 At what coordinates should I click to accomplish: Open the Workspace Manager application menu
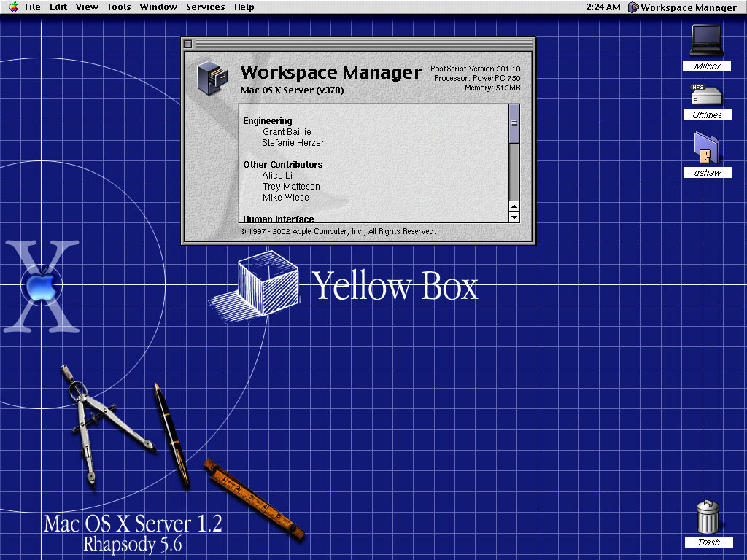pos(683,7)
